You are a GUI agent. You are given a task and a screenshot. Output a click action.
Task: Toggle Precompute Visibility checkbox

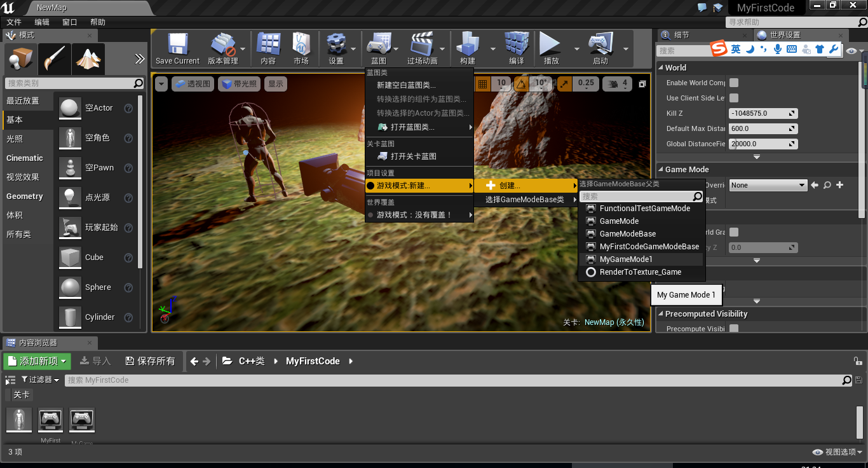coord(734,329)
